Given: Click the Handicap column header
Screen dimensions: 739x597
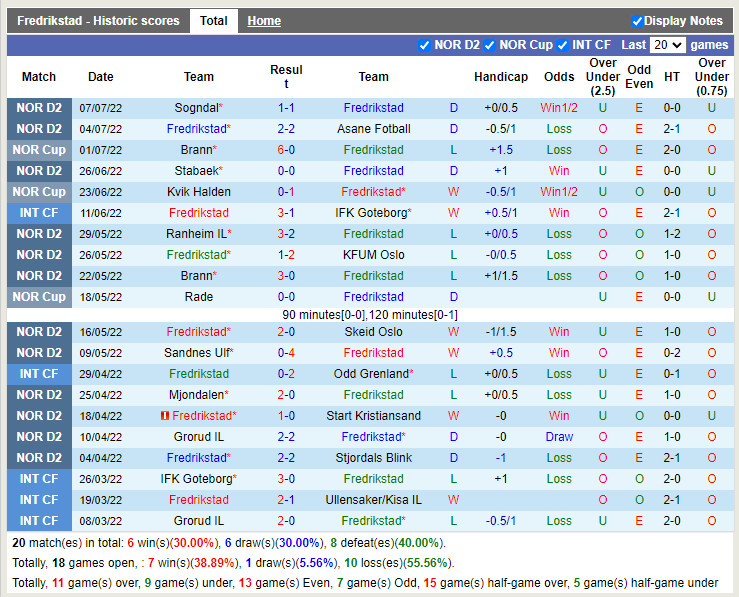Looking at the screenshot, I should coord(501,77).
